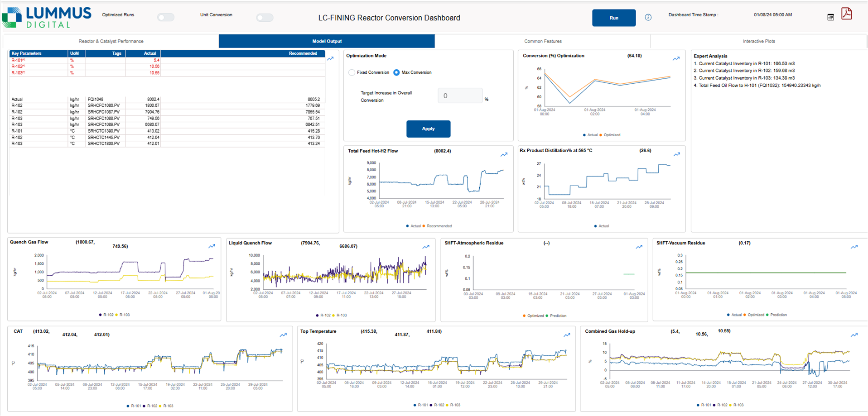
Task: Toggle the Unit Conversion switch
Action: point(265,18)
